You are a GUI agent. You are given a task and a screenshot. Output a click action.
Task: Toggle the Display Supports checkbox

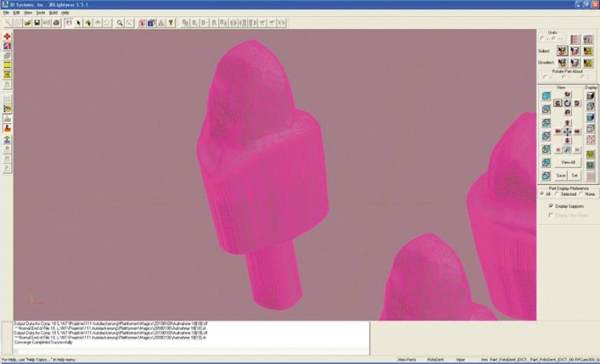tap(551, 206)
